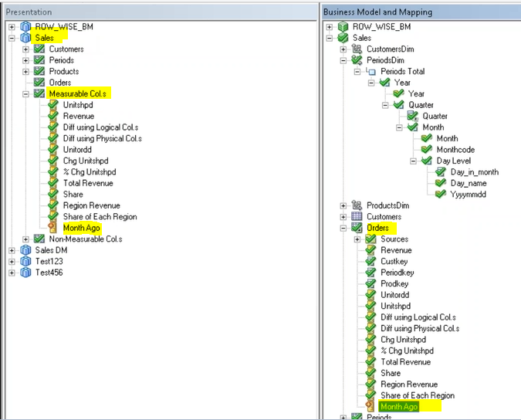Image resolution: width=521 pixels, height=420 pixels.
Task: Select 'Share of Each Region' in Presentation pane
Action: pos(100,217)
